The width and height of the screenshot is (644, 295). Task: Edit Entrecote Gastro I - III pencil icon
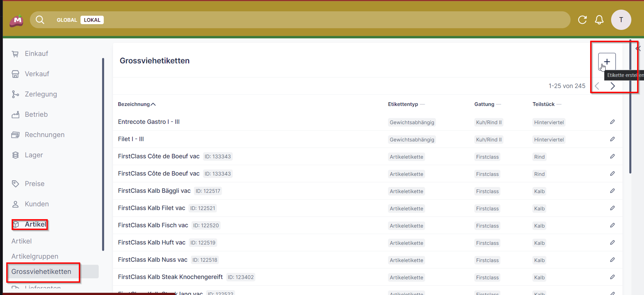[612, 122]
